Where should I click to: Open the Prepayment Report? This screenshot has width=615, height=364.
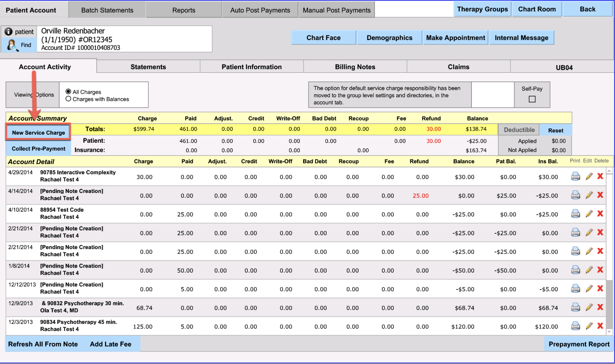pos(579,344)
